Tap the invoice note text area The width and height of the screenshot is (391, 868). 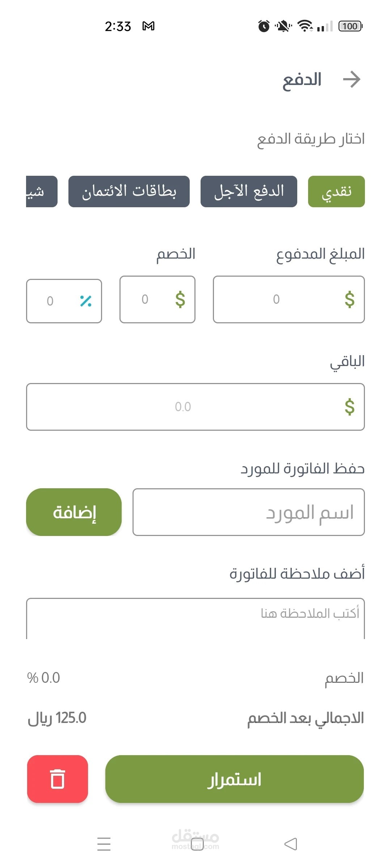195,618
